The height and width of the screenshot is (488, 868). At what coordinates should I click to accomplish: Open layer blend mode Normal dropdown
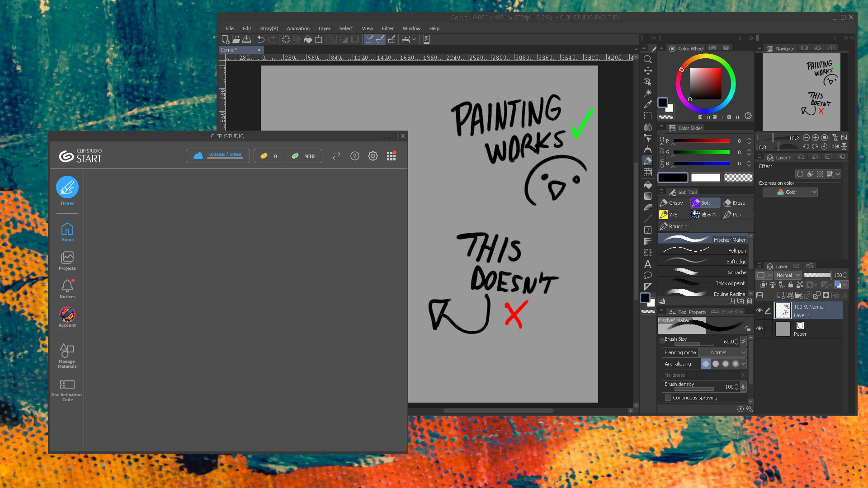[x=788, y=275]
